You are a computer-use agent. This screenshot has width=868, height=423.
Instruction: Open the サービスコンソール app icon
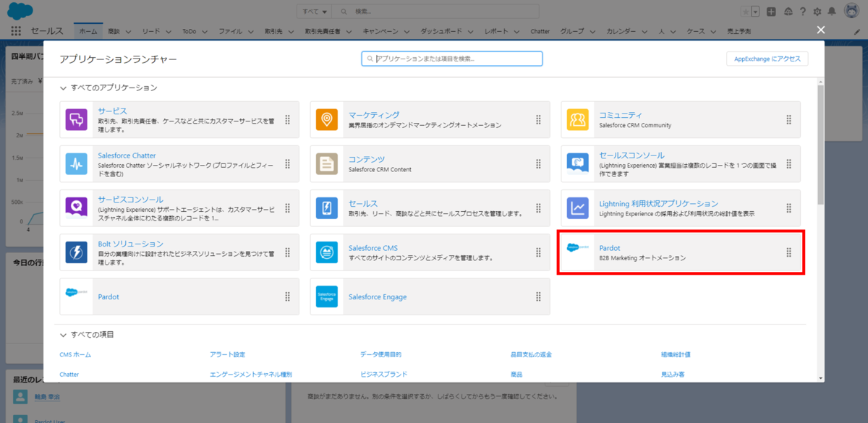(76, 208)
